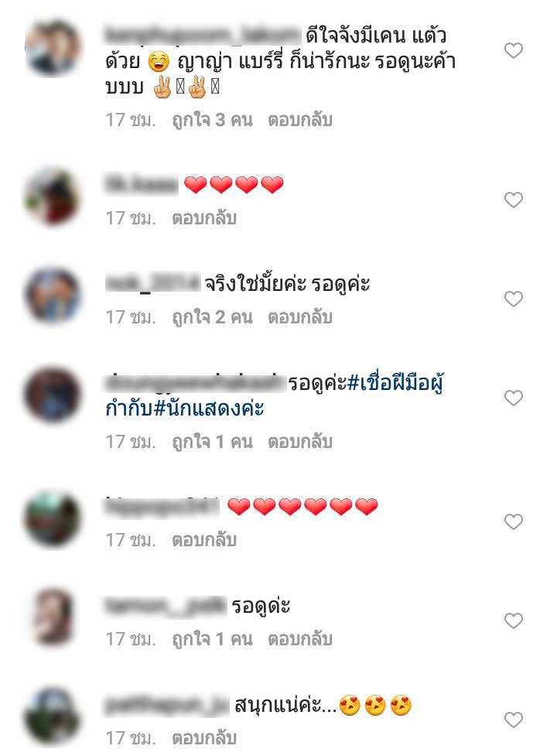Viewport: 557px width, 756px height.
Task: Open profile picture of first commenter
Action: coord(53,48)
